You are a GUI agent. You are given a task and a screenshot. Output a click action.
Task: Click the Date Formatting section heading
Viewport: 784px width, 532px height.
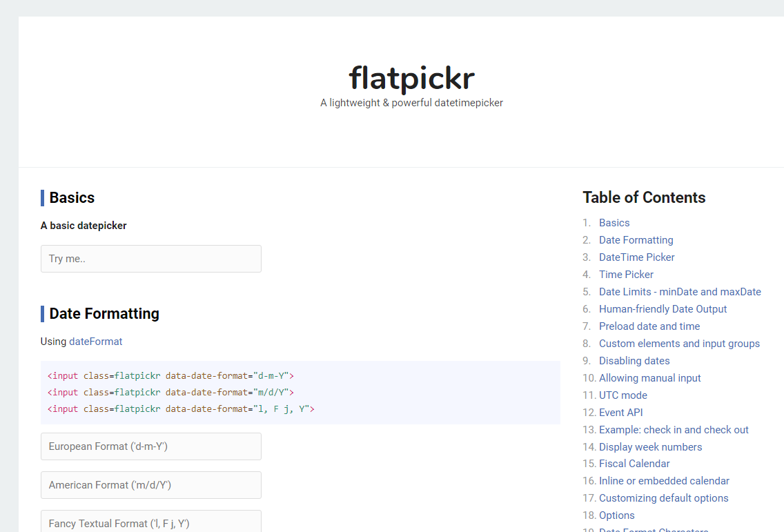[104, 314]
